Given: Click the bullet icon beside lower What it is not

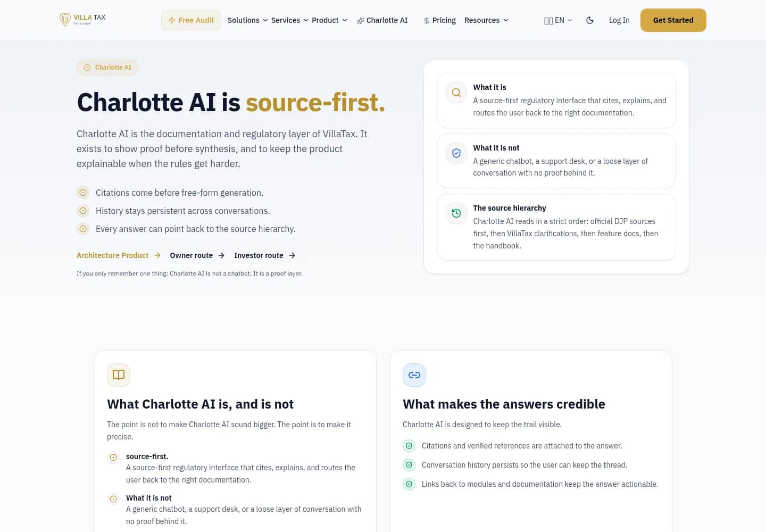Looking at the screenshot, I should (x=113, y=499).
